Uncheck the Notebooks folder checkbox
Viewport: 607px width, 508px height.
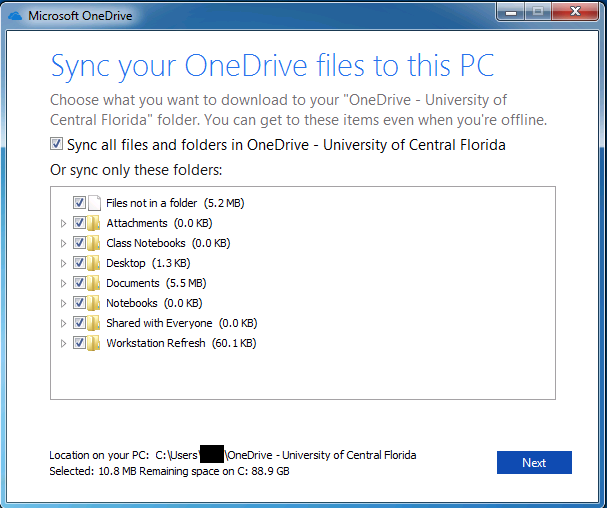coord(79,303)
